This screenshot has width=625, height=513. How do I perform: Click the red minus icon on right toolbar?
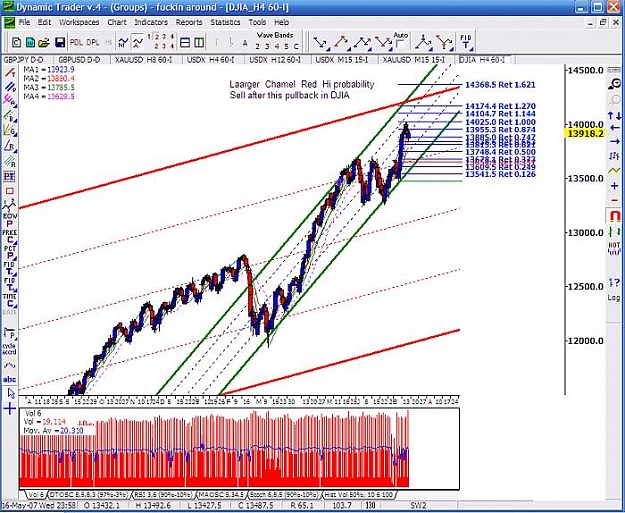coord(614,200)
